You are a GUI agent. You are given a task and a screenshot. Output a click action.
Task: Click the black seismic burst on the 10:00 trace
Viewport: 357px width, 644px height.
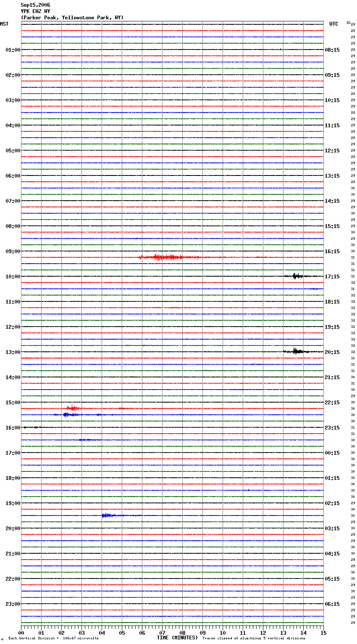point(297,276)
